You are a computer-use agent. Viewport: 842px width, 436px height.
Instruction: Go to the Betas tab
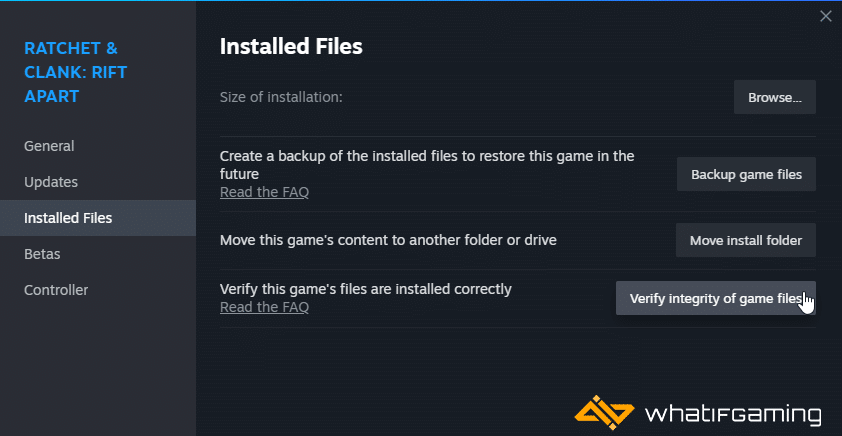click(x=42, y=254)
